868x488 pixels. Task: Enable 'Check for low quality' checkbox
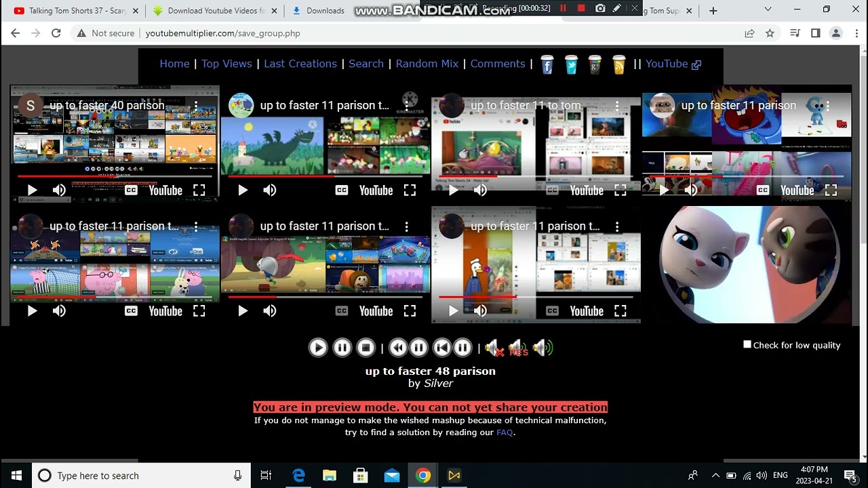pyautogui.click(x=747, y=344)
